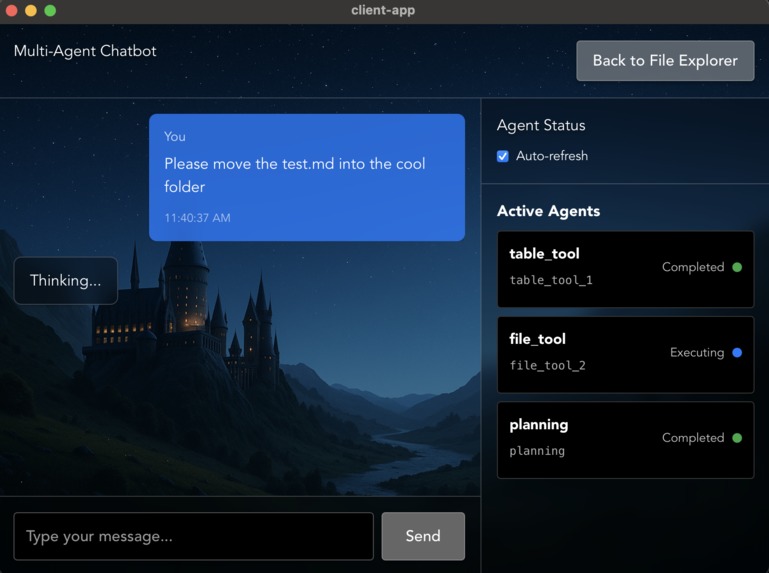Focus the Type your message input field
769x573 pixels.
[193, 536]
